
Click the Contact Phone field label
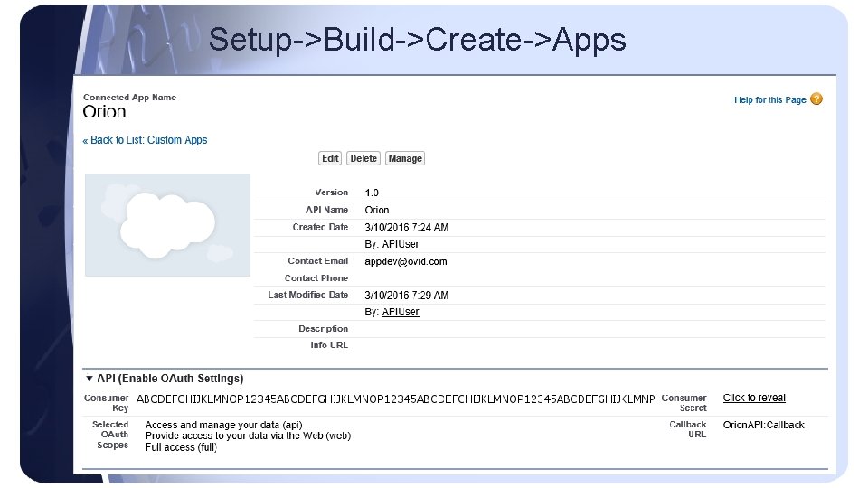click(316, 278)
